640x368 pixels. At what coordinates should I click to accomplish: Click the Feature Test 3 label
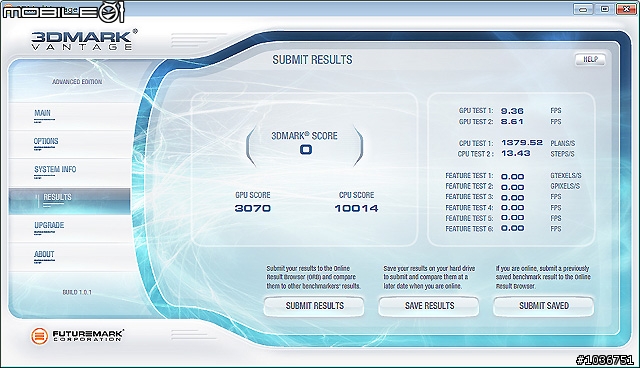(x=469, y=197)
